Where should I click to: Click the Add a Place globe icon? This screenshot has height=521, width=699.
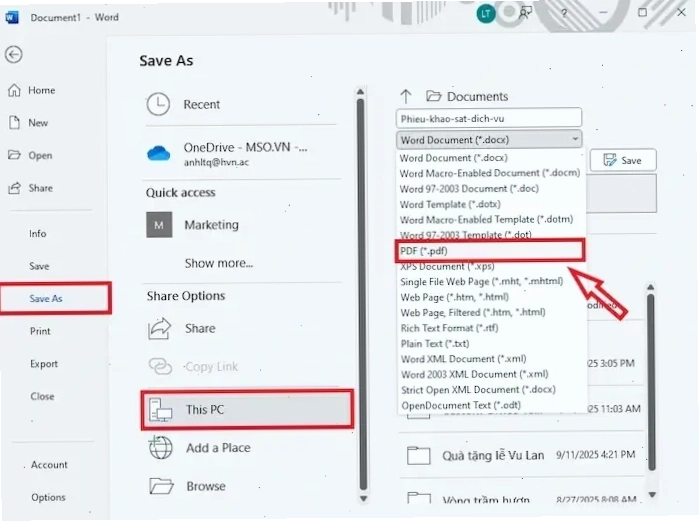coord(160,448)
